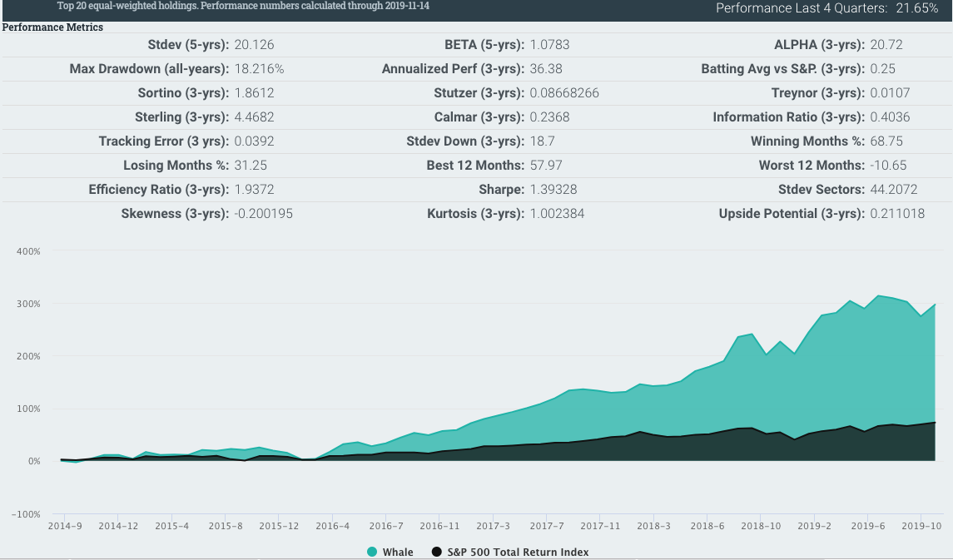Click the 300% y-axis label
Viewport: 953px width, 560px height.
coord(28,304)
